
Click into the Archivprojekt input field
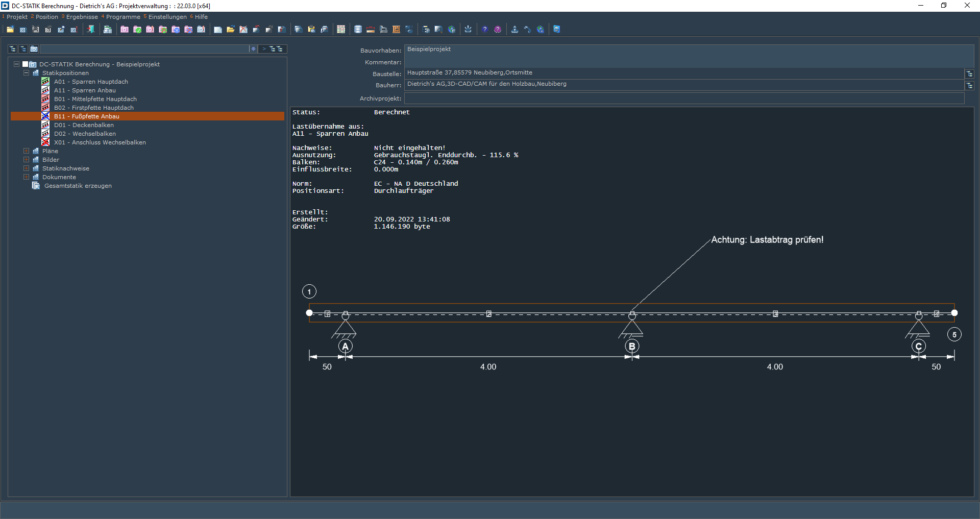(684, 98)
